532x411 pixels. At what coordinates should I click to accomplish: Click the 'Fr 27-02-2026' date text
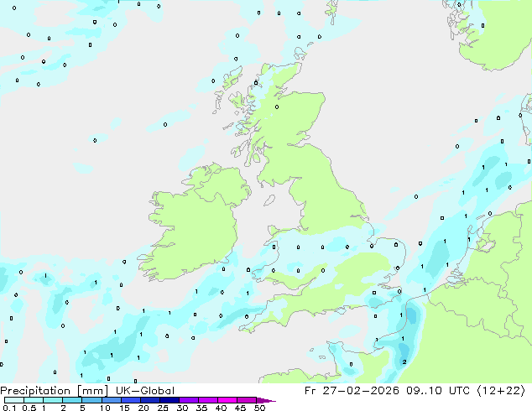click(x=352, y=391)
